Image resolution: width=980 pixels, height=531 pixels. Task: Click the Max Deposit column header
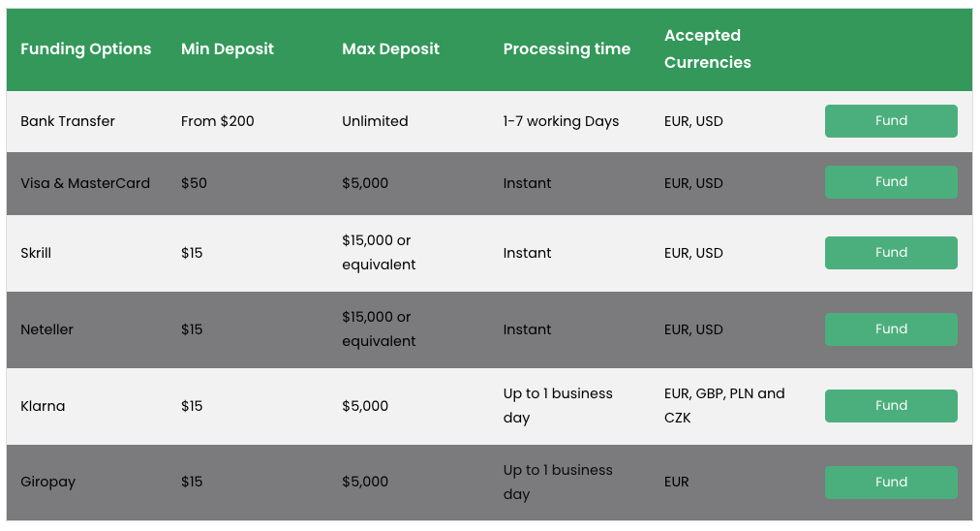pyautogui.click(x=390, y=49)
